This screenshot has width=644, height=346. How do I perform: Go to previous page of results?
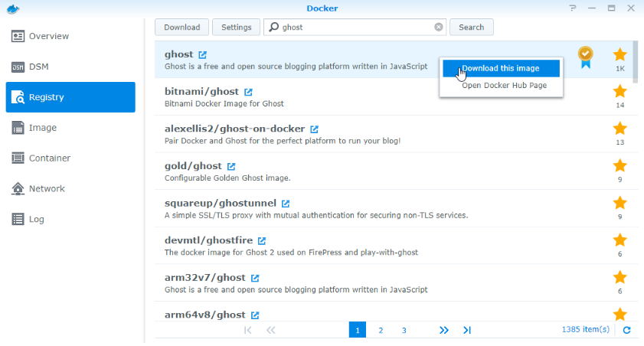(270, 330)
